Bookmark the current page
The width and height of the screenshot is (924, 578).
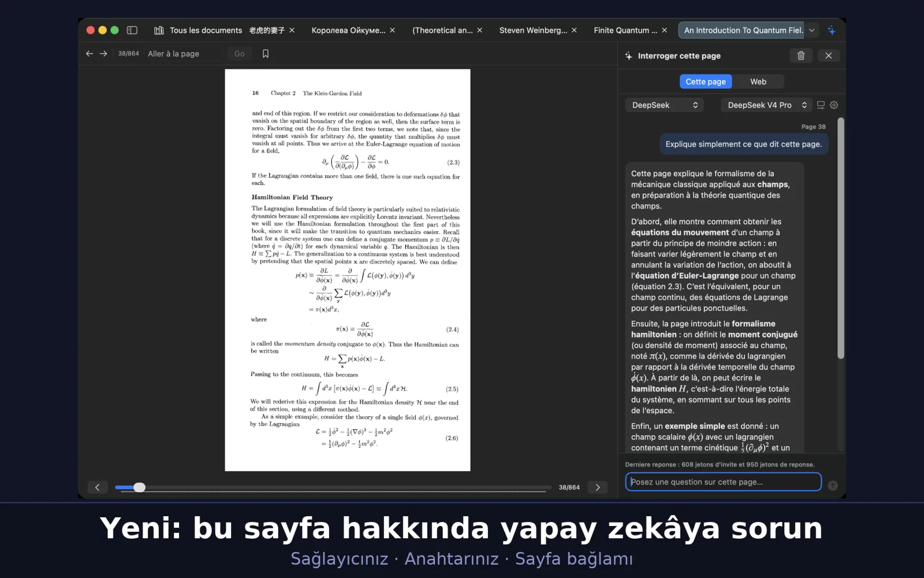tap(266, 53)
